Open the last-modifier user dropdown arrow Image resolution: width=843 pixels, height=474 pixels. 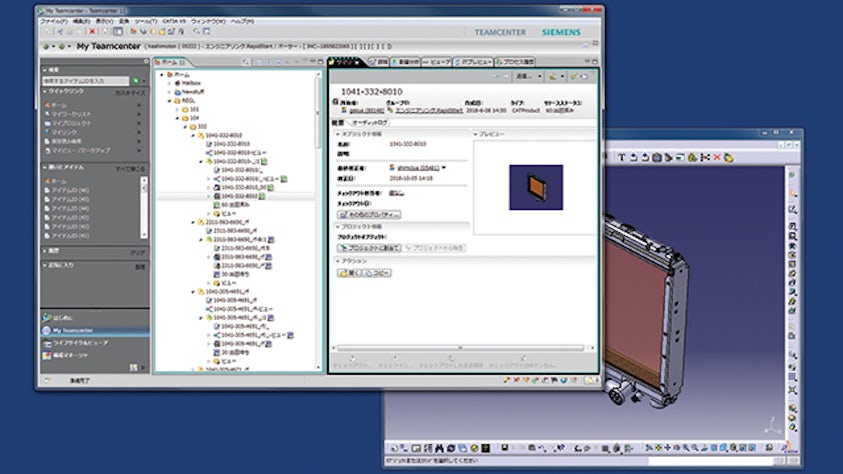coord(444,168)
